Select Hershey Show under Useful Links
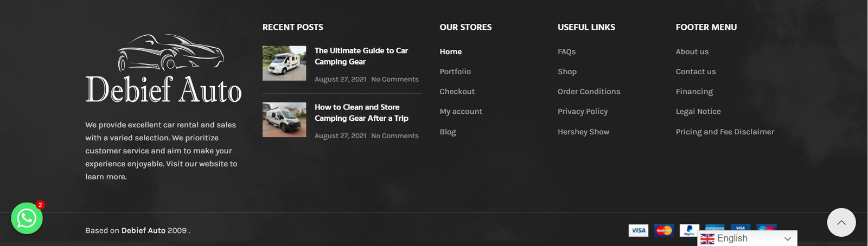This screenshot has height=246, width=868. coord(583,132)
